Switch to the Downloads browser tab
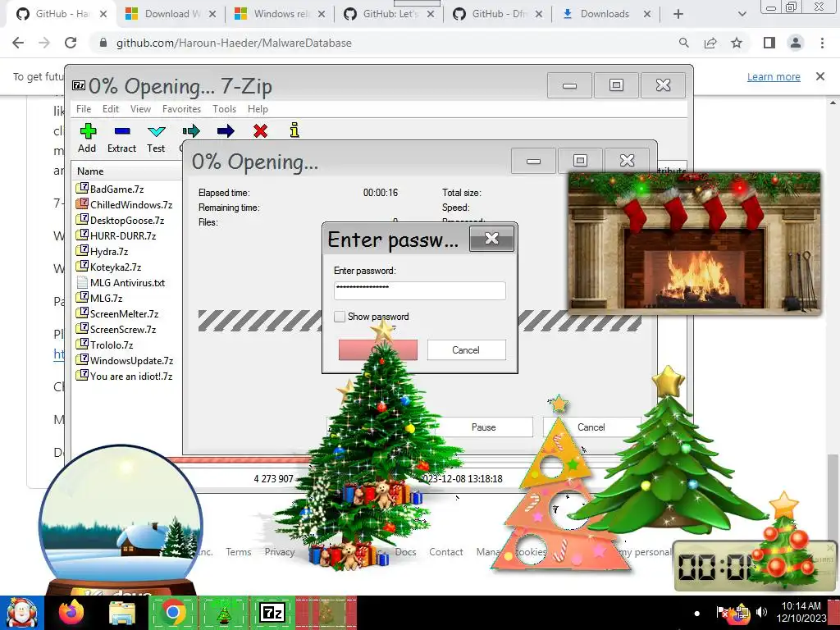The width and height of the screenshot is (840, 630). [x=605, y=14]
